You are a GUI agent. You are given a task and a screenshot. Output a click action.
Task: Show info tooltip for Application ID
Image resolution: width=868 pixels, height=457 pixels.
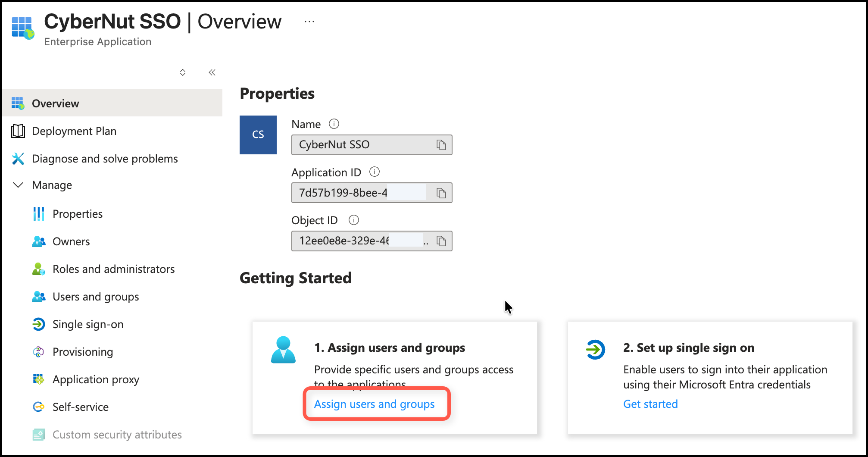click(375, 172)
